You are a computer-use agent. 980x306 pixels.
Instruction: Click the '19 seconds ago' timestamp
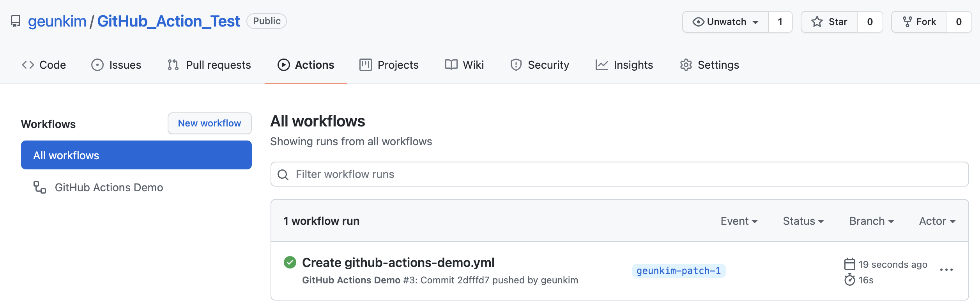(893, 264)
